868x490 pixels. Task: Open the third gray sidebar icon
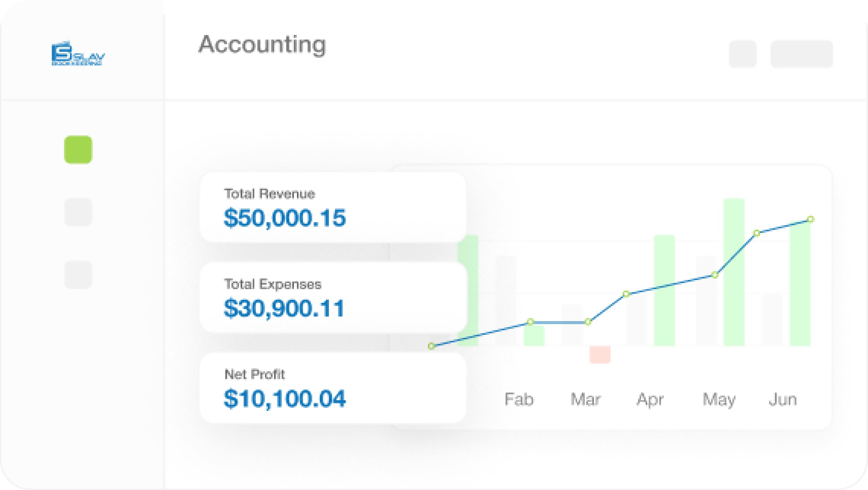click(78, 275)
